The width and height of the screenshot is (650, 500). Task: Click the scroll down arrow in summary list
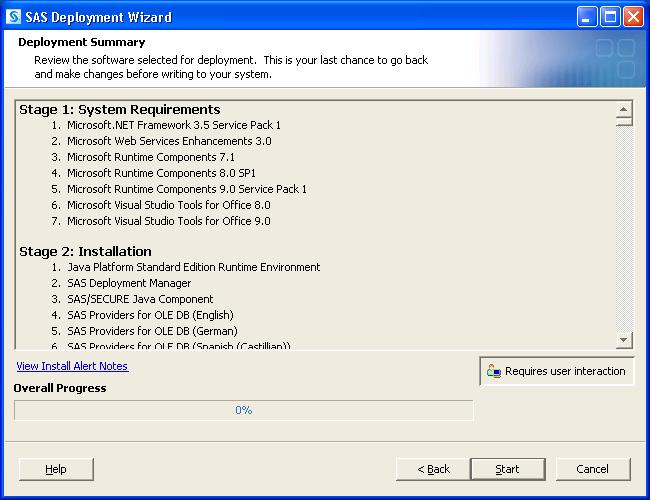coord(624,340)
